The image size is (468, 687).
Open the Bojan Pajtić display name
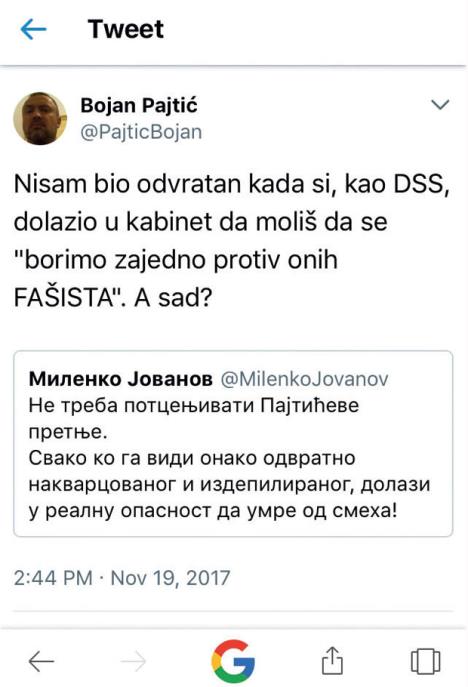pos(139,106)
